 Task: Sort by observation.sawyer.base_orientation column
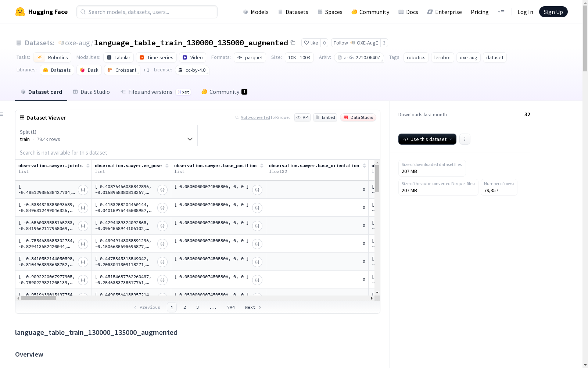(365, 166)
